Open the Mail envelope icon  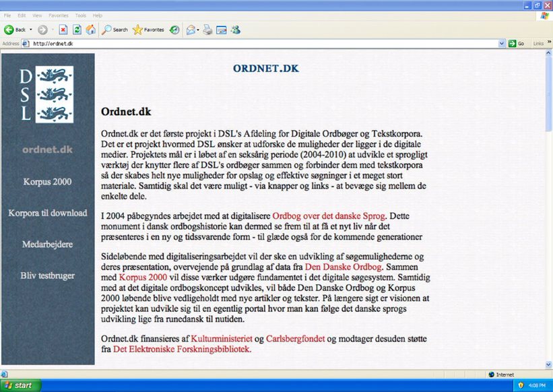pos(191,30)
